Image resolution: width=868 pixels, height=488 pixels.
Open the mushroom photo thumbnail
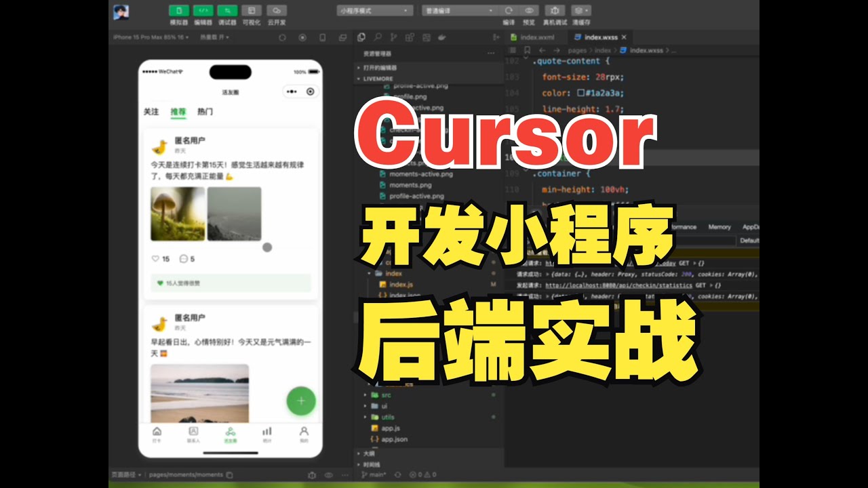[x=178, y=214]
